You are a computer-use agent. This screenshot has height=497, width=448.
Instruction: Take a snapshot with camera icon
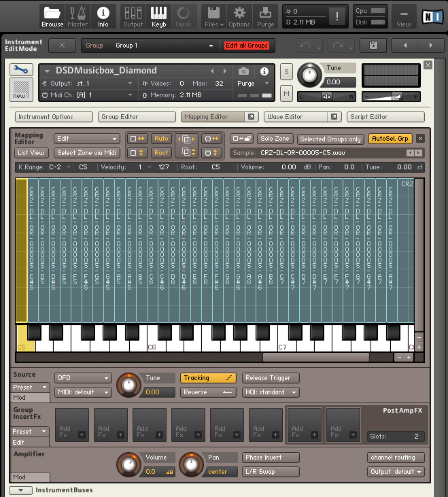pyautogui.click(x=243, y=71)
